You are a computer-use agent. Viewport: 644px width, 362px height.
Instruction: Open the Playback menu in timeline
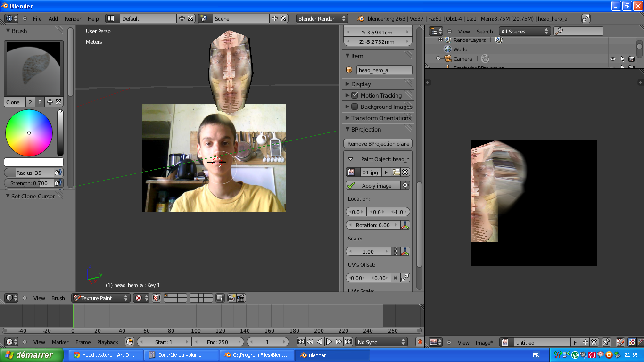tap(108, 342)
